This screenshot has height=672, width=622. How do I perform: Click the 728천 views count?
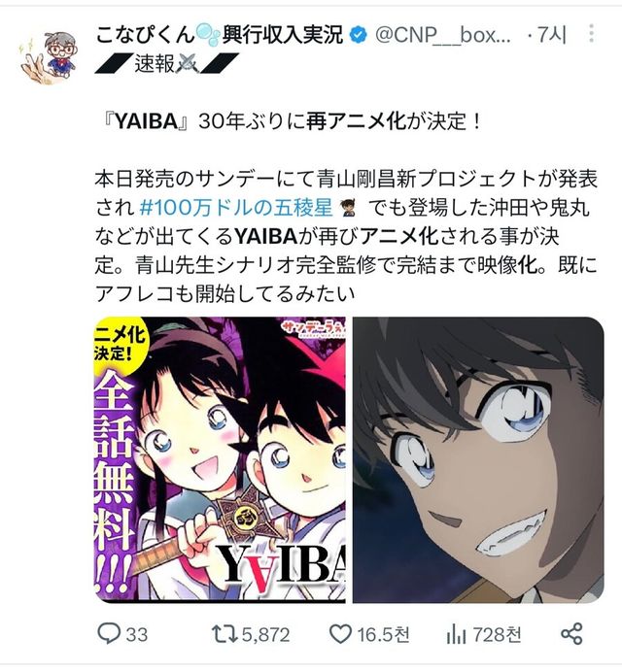pos(497,635)
